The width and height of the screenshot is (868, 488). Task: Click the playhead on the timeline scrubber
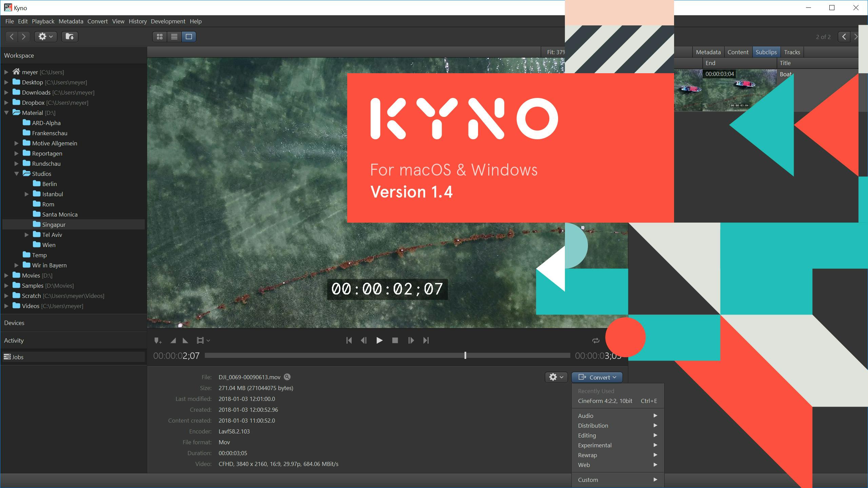point(465,355)
